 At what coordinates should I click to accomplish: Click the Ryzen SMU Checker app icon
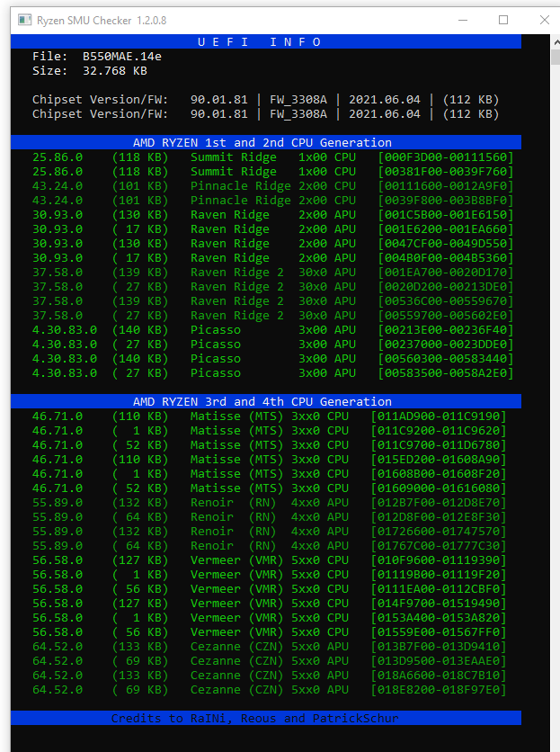[24, 20]
